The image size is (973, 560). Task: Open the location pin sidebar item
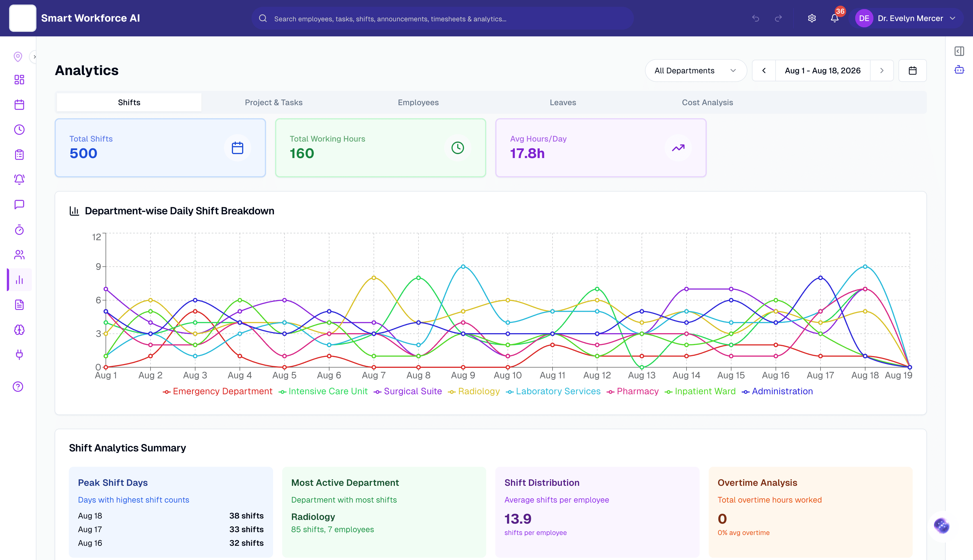coord(18,57)
